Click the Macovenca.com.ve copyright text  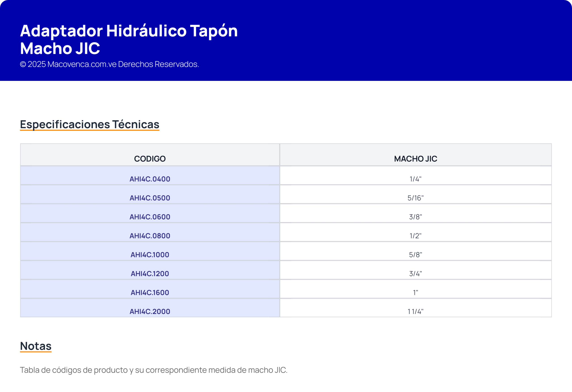click(x=109, y=64)
